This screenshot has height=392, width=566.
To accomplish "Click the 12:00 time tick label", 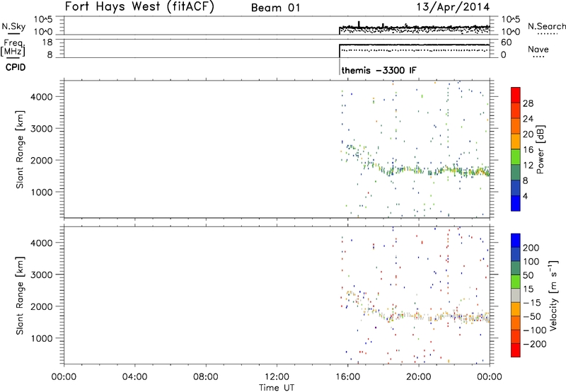I will [277, 377].
